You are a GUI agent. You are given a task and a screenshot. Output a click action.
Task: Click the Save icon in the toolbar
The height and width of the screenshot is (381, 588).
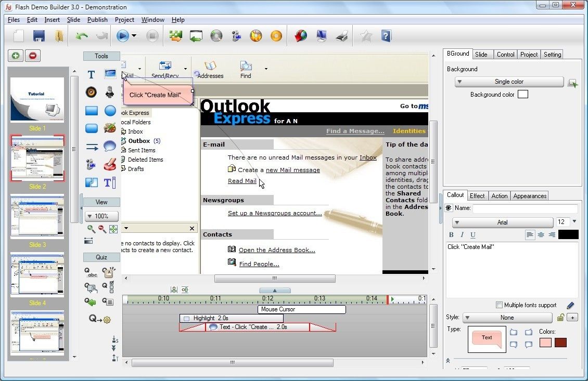(x=39, y=35)
